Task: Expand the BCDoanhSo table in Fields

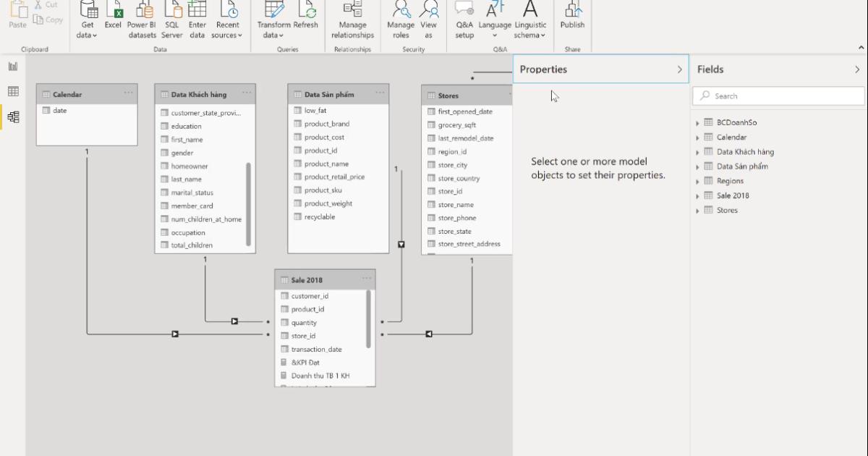Action: click(x=698, y=123)
